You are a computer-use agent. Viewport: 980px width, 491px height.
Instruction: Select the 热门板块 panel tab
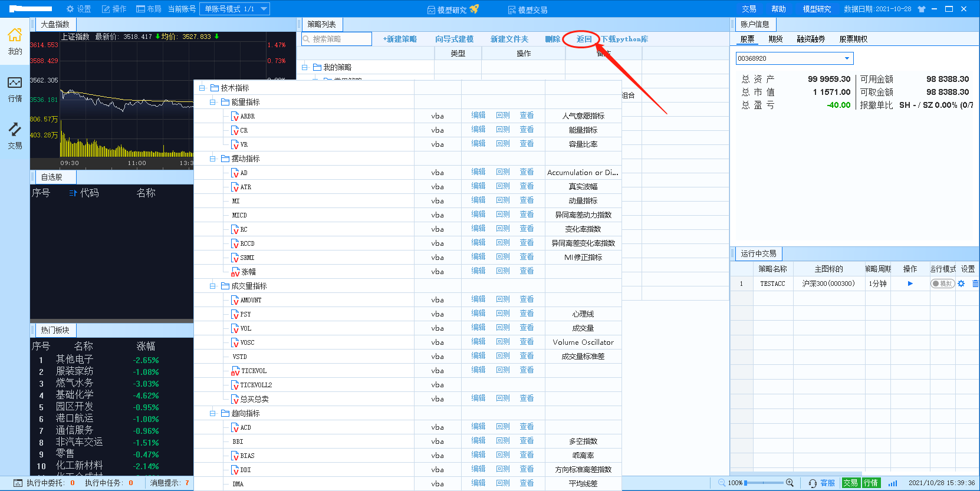[x=55, y=330]
